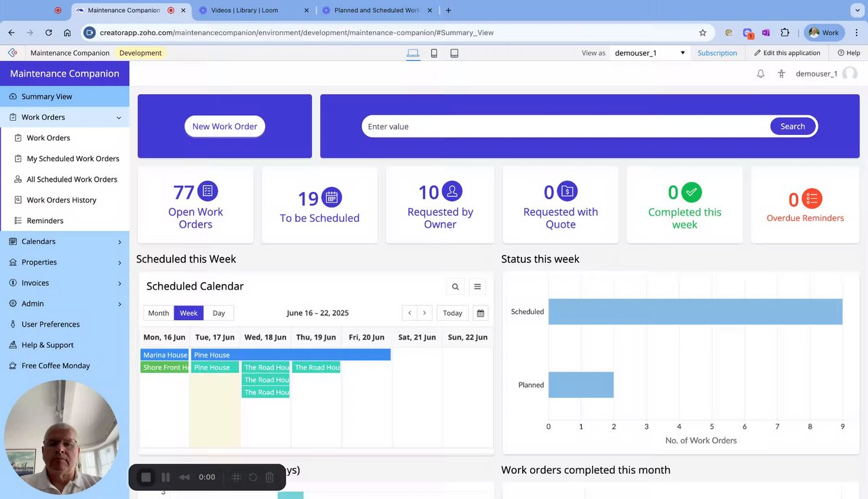Click the notification bell icon
Image resolution: width=868 pixels, height=499 pixels.
tap(761, 74)
